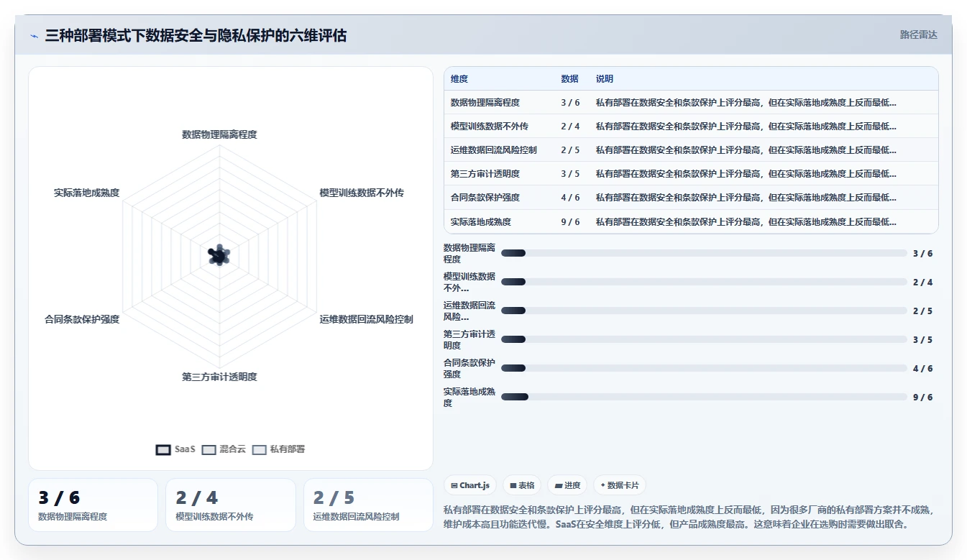Select table row 模型训练数据不外传
This screenshot has height=560, width=967.
coord(691,127)
